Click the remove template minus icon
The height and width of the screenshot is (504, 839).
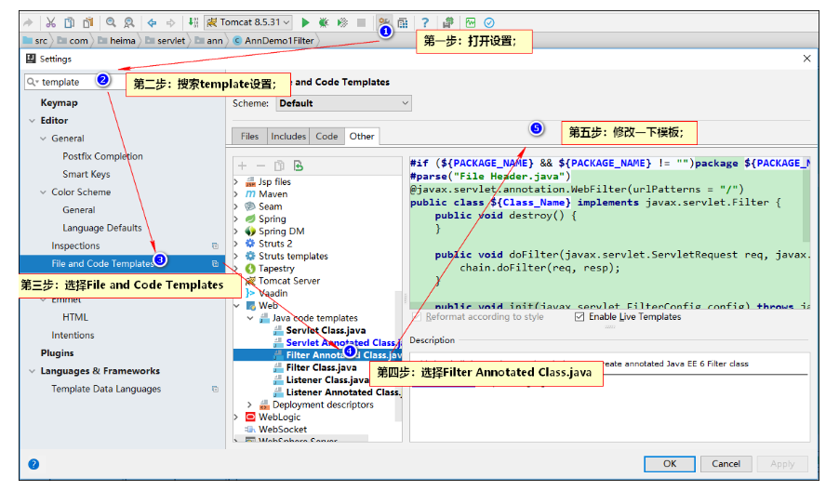pos(260,166)
